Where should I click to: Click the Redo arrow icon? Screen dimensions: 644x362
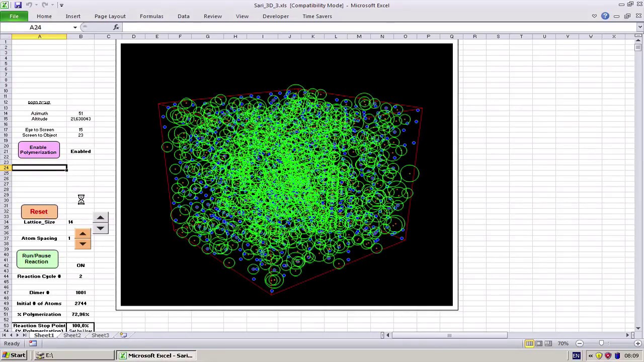tap(44, 5)
